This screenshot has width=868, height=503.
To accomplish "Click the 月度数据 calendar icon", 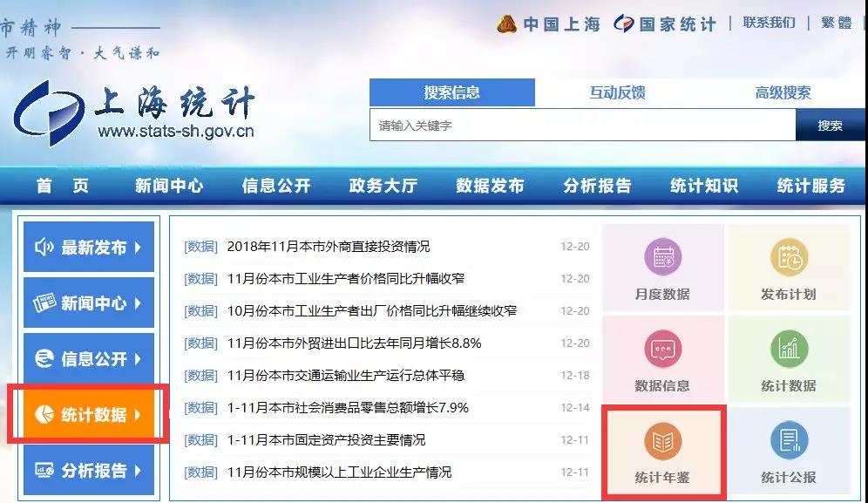I will point(661,258).
